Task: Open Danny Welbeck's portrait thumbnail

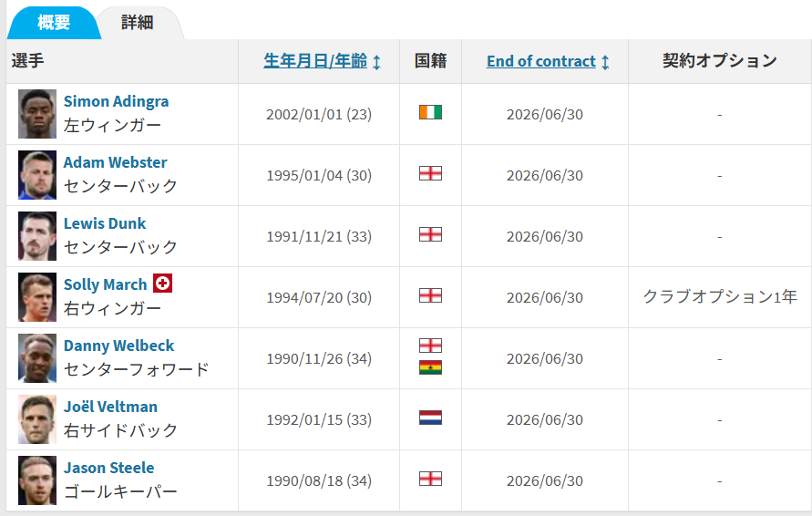Action: click(x=37, y=358)
